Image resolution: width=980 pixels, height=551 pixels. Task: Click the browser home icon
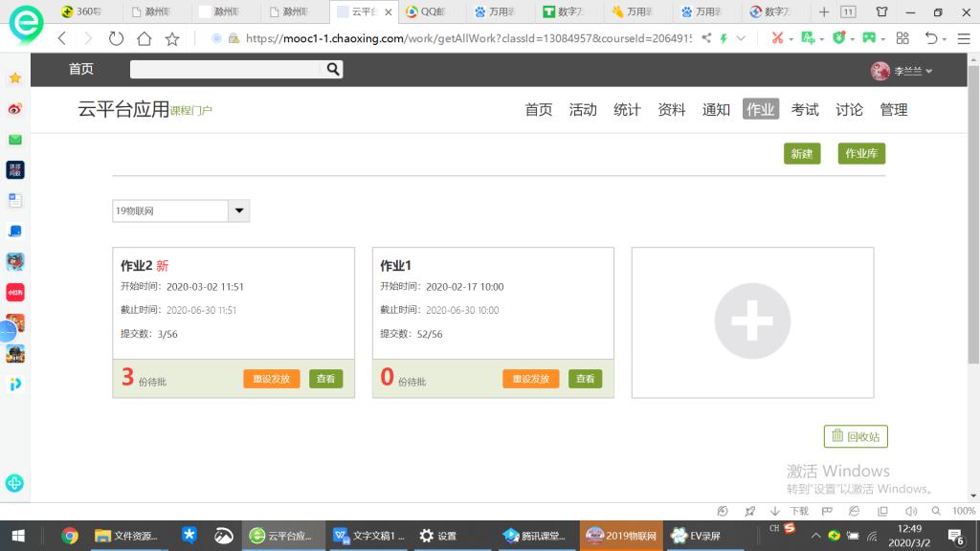pos(144,39)
